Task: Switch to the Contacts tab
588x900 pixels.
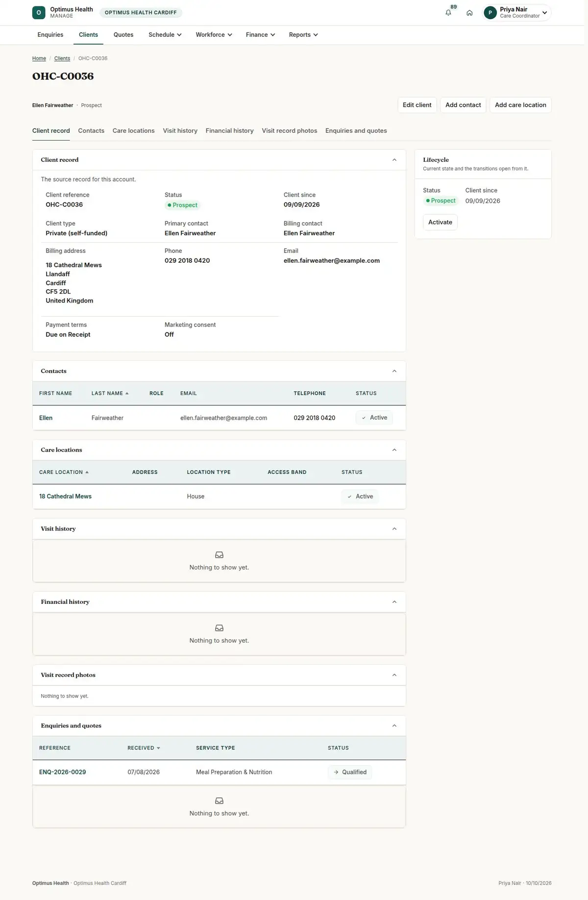Action: (91, 131)
